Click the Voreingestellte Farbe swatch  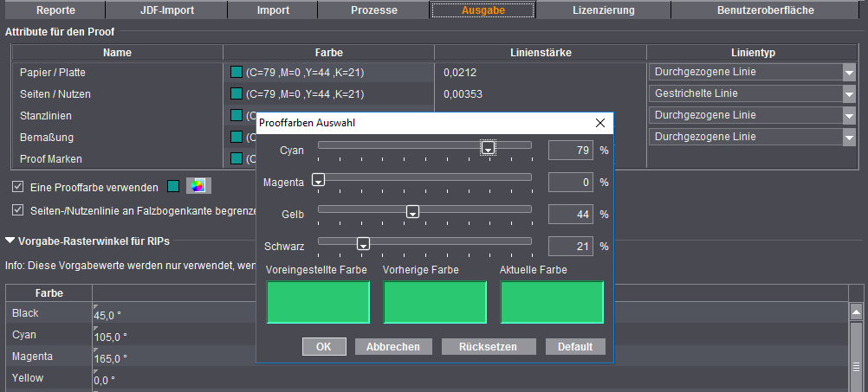(318, 302)
